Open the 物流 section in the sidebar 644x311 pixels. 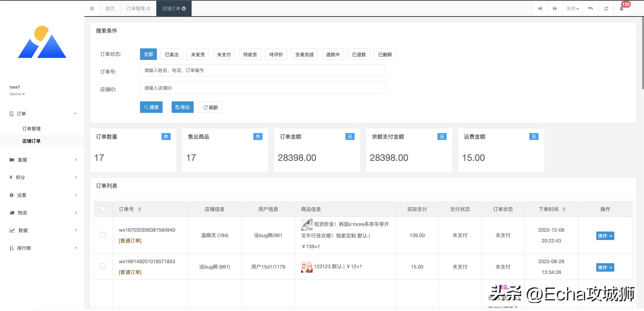[x=22, y=213]
